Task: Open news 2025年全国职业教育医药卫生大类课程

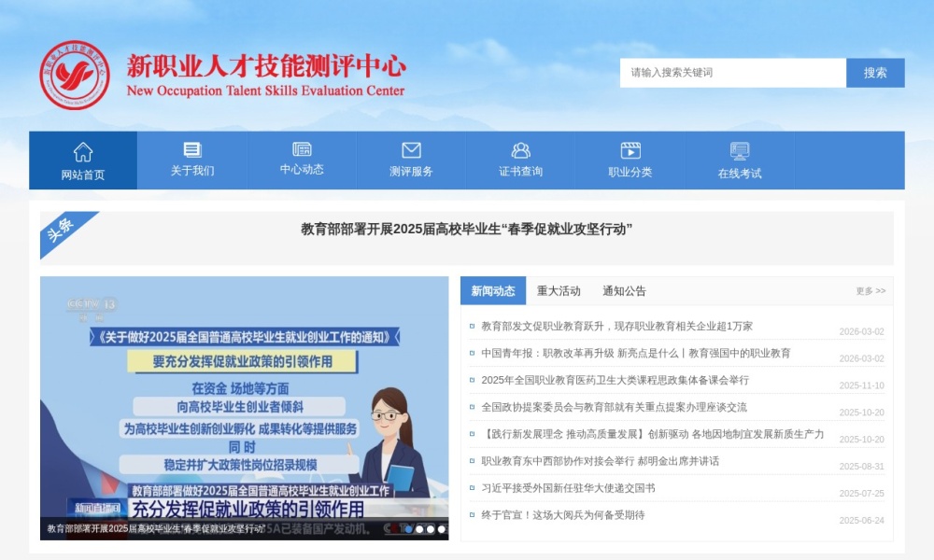Action: [x=615, y=380]
